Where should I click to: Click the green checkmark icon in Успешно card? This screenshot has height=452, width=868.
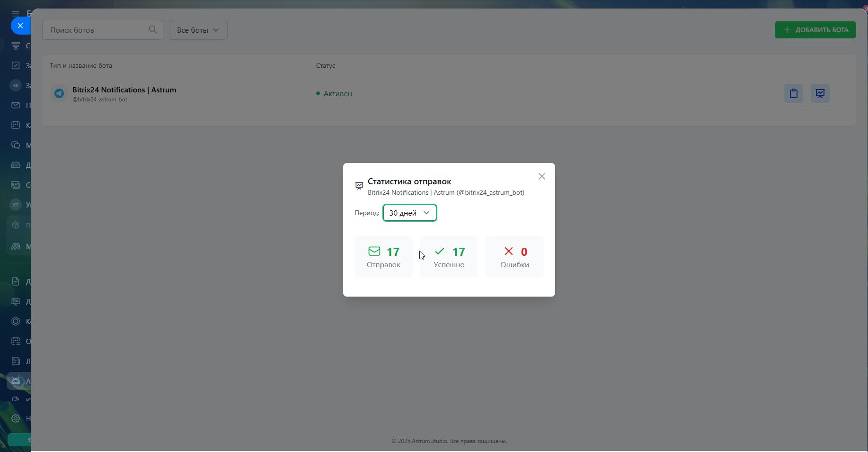click(440, 251)
